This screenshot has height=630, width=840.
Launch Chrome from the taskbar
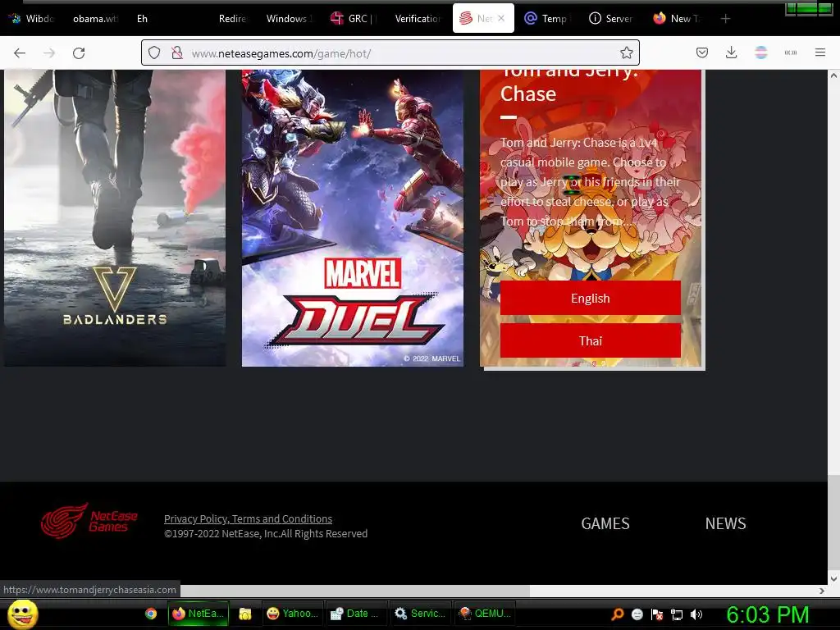(151, 614)
